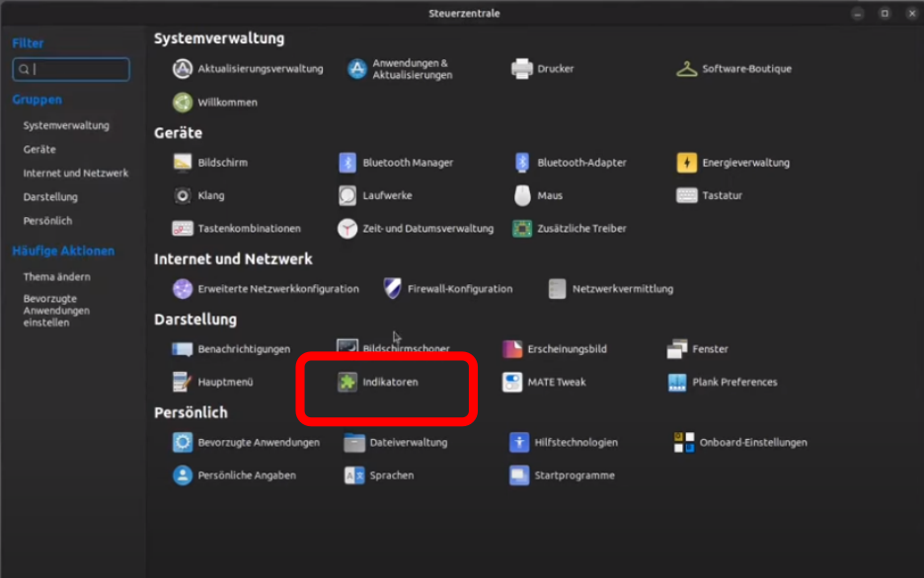Select Internet und Netzwerk sidebar group
This screenshot has height=578, width=924.
point(76,174)
